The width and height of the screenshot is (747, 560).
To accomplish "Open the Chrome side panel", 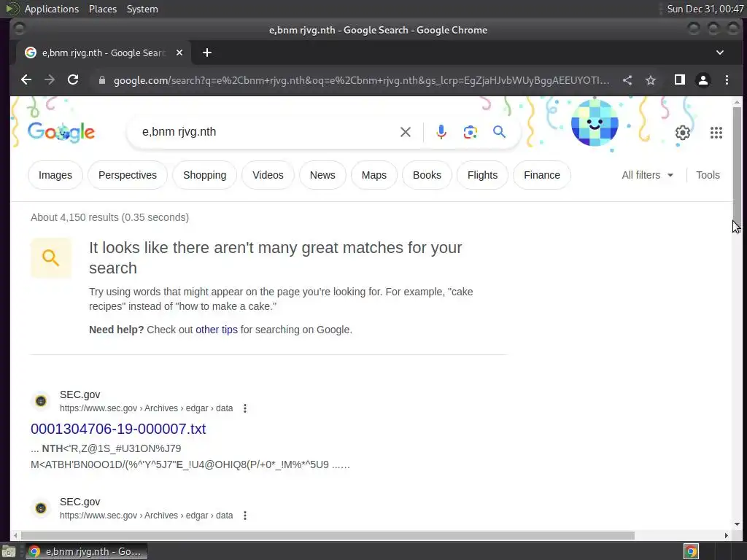I will [x=680, y=80].
